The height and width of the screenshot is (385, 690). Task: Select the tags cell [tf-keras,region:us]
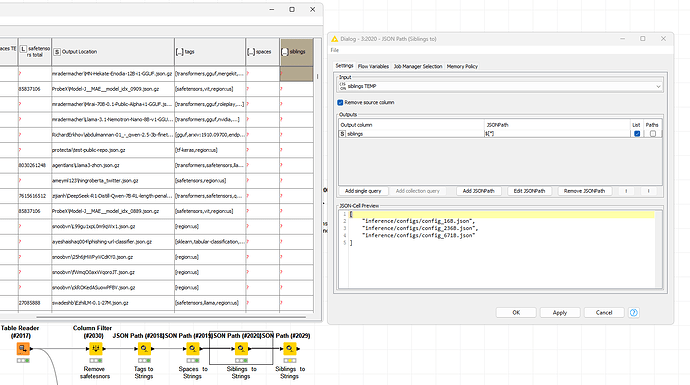[210, 150]
